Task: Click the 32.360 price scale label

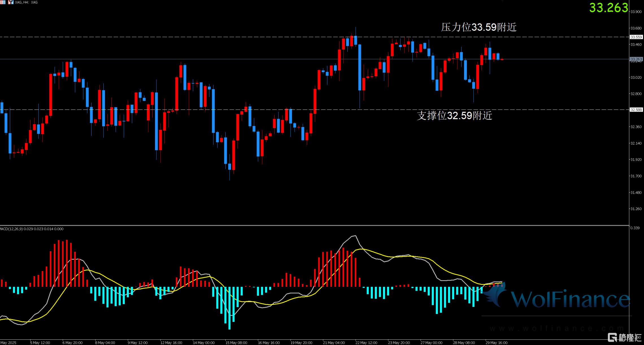Action: coord(636,127)
